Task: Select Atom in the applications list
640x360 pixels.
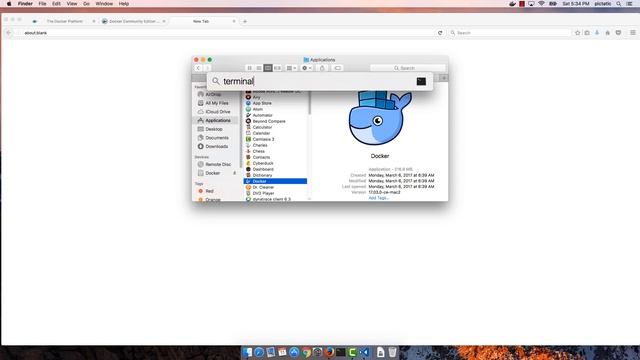Action: click(258, 109)
